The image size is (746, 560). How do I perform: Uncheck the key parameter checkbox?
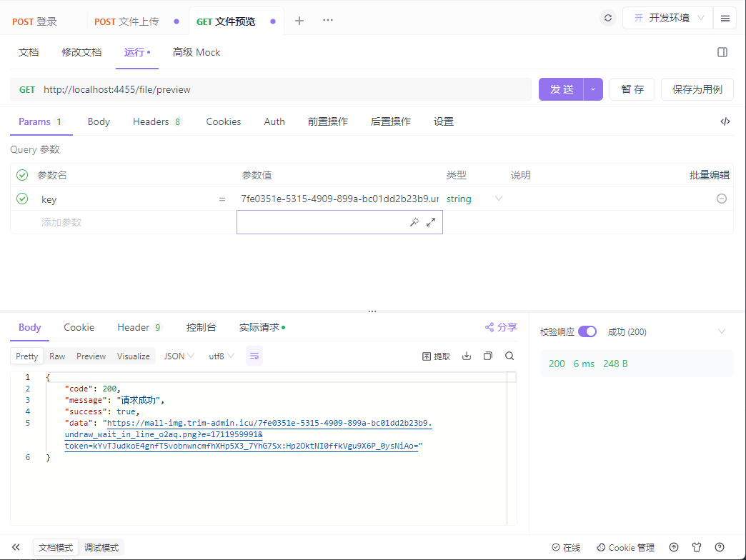coord(22,199)
